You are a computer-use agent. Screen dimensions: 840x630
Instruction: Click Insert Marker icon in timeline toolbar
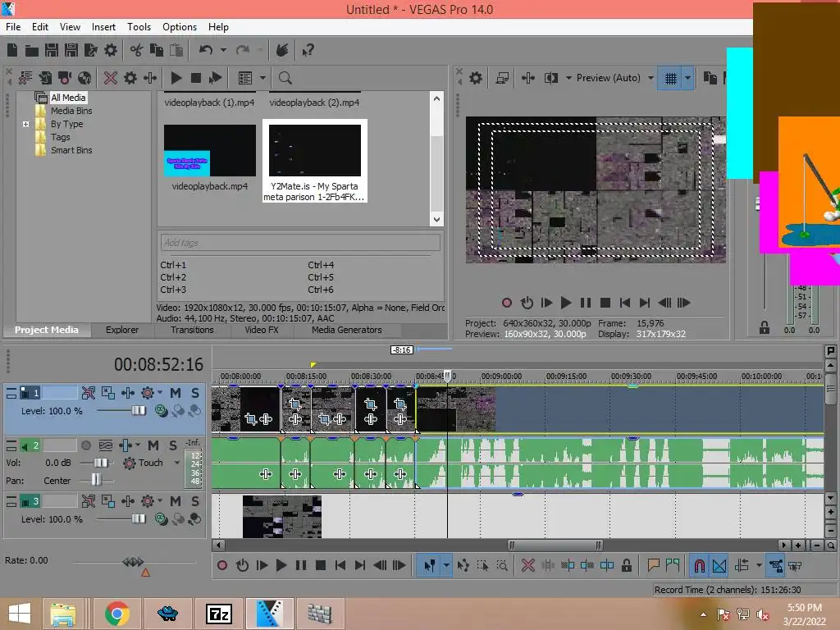[653, 566]
